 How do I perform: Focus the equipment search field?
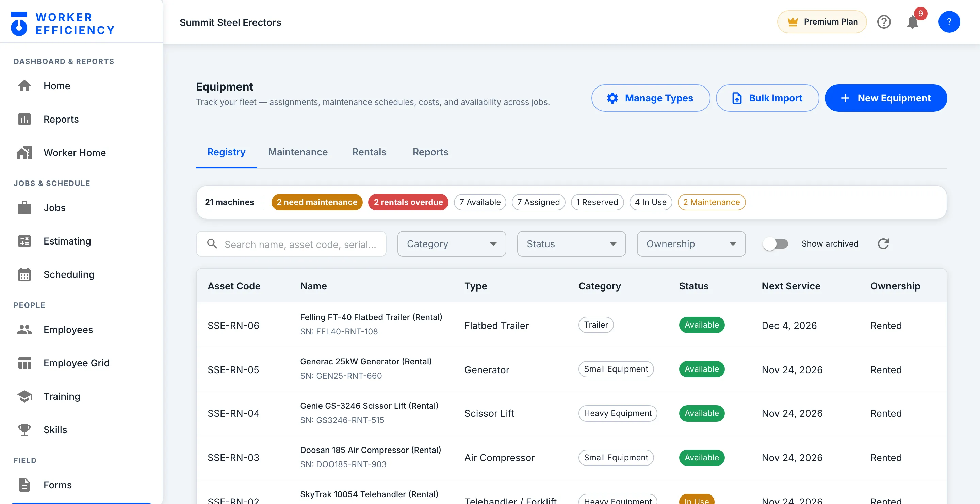coord(291,243)
